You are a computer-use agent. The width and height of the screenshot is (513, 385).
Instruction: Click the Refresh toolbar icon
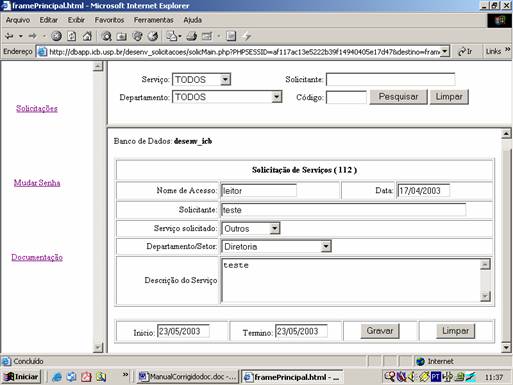71,36
